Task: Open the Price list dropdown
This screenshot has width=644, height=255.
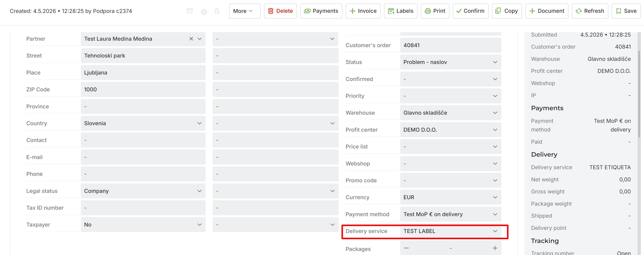Action: pos(451,147)
